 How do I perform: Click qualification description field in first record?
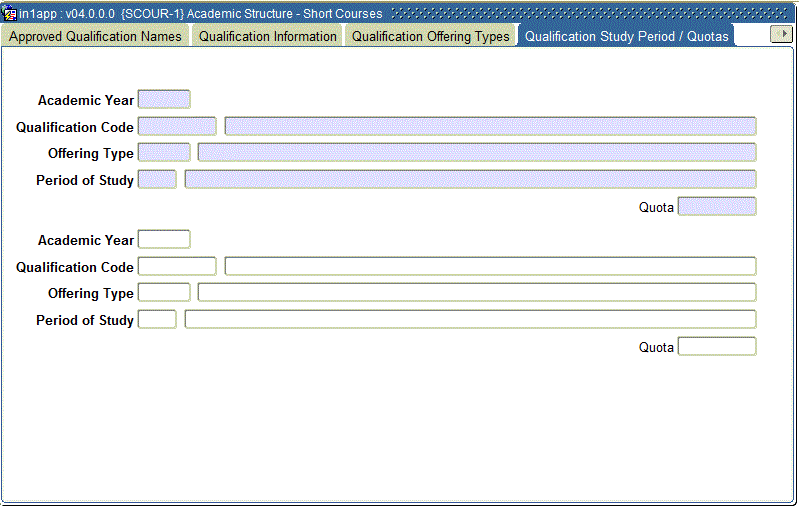(x=490, y=126)
